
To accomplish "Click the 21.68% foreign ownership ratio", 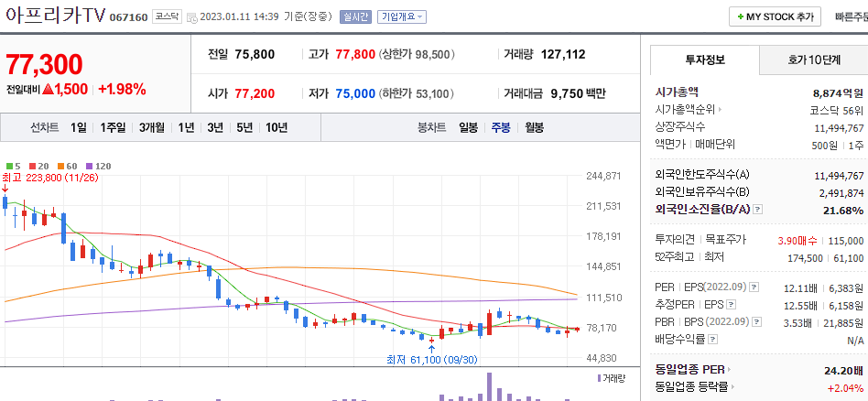I will 844,210.
